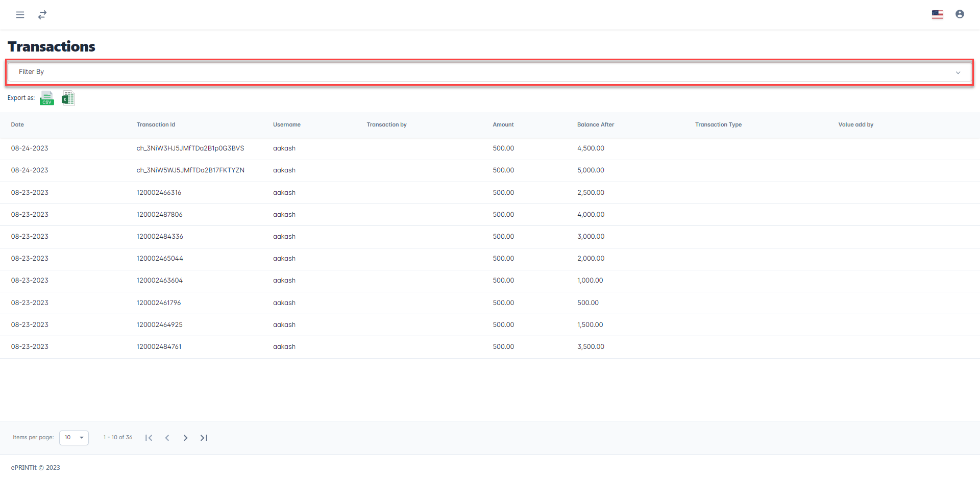Click the Filter By chevron arrow
This screenshot has height=480, width=980.
tap(958, 72)
